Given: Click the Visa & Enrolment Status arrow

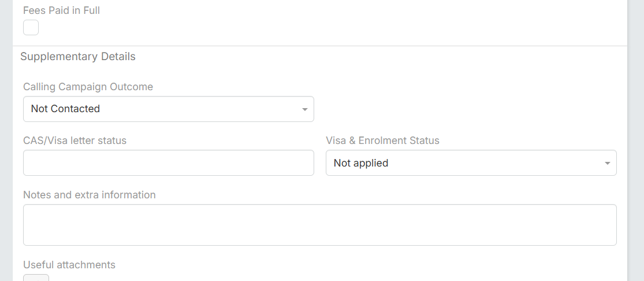Looking at the screenshot, I should [x=607, y=164].
